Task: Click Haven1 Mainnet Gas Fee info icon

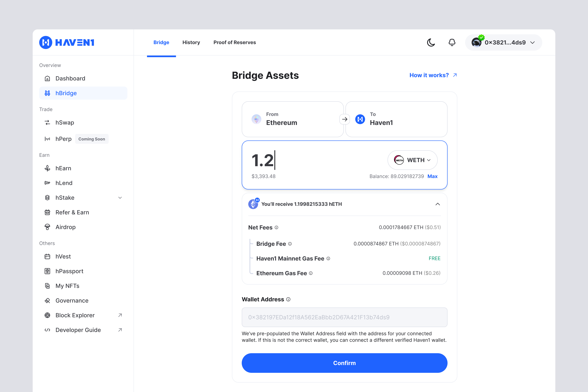Action: [x=328, y=258]
